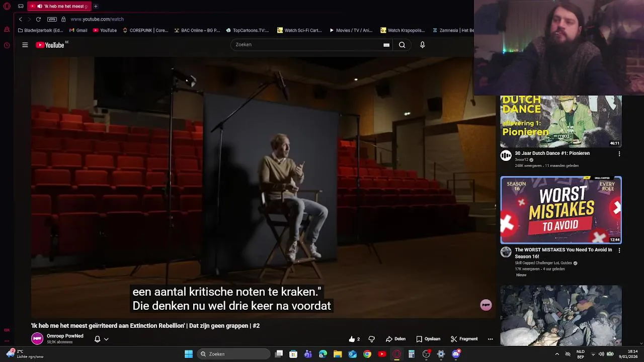Screen dimensions: 644x362
Task: Open the Omroep PowNed channel name
Action: click(x=65, y=336)
